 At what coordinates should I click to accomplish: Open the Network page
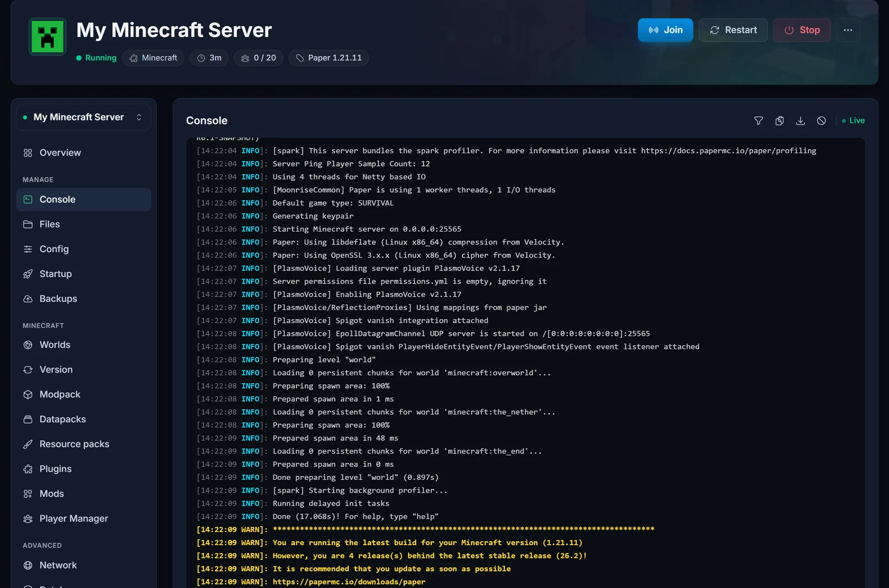click(83, 565)
